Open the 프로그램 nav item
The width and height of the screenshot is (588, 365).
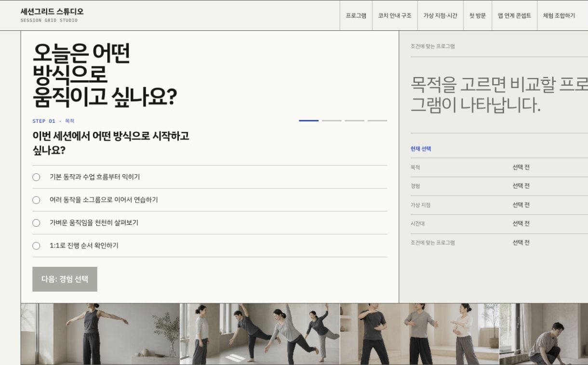[x=356, y=15]
